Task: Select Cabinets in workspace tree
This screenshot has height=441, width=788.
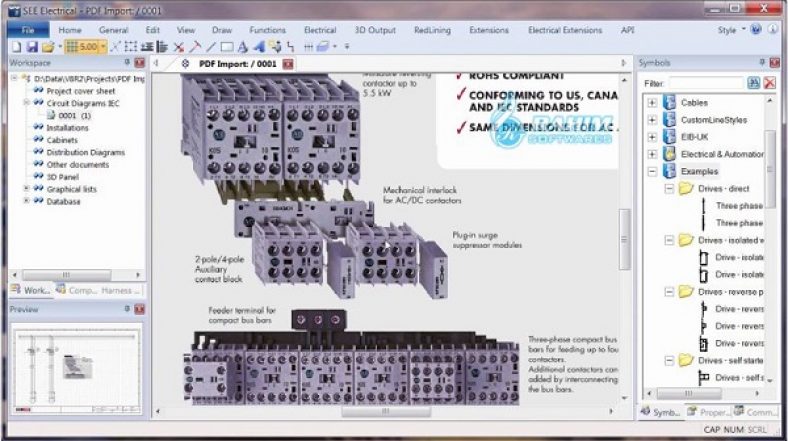Action: click(62, 140)
